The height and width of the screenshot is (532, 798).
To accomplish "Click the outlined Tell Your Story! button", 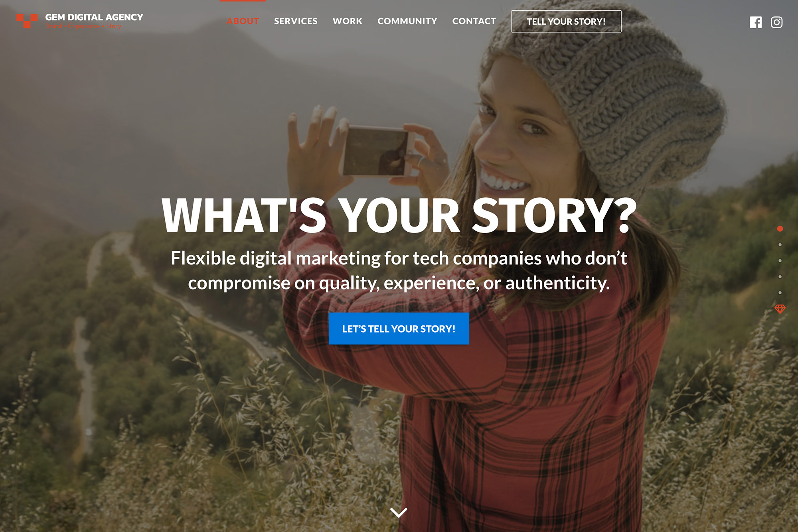I will (x=566, y=22).
